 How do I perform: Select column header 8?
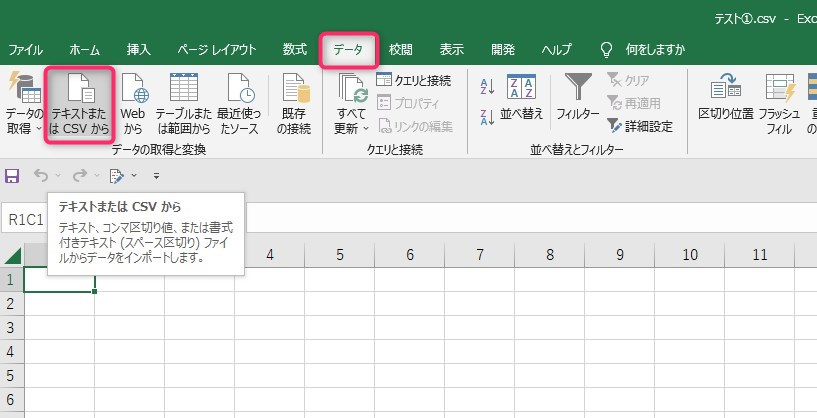(550, 255)
